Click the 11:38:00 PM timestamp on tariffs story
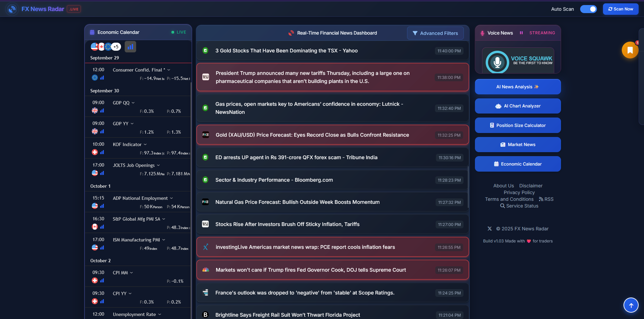The image size is (644, 319). [x=449, y=77]
